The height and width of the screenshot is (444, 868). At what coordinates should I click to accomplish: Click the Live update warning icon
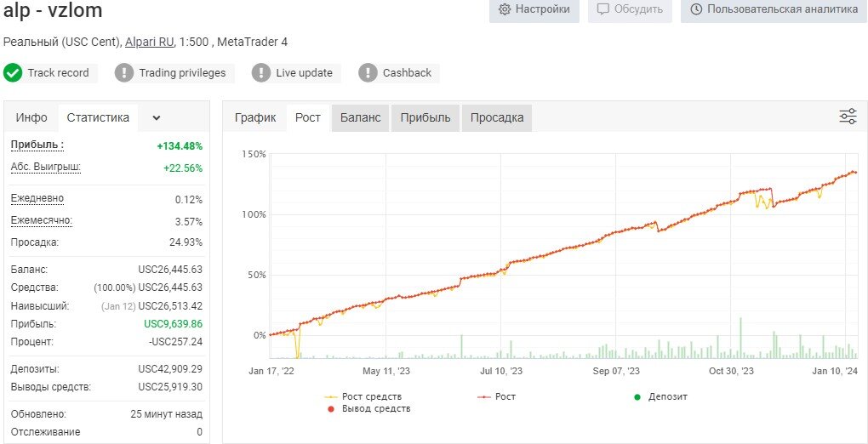point(260,73)
